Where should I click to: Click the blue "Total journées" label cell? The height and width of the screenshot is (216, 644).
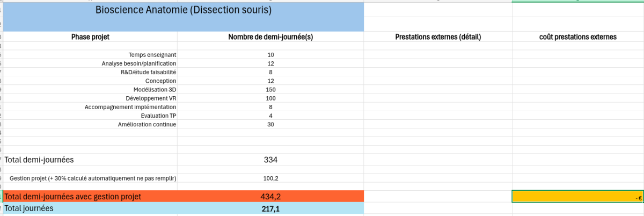click(x=90, y=208)
